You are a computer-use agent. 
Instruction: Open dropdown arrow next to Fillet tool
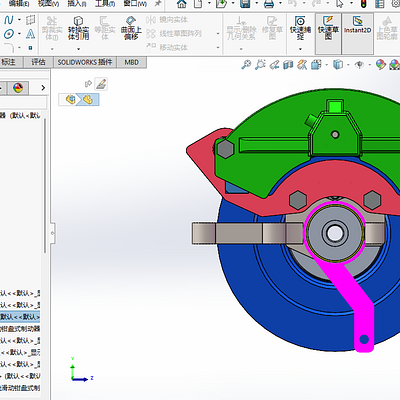(x=19, y=48)
